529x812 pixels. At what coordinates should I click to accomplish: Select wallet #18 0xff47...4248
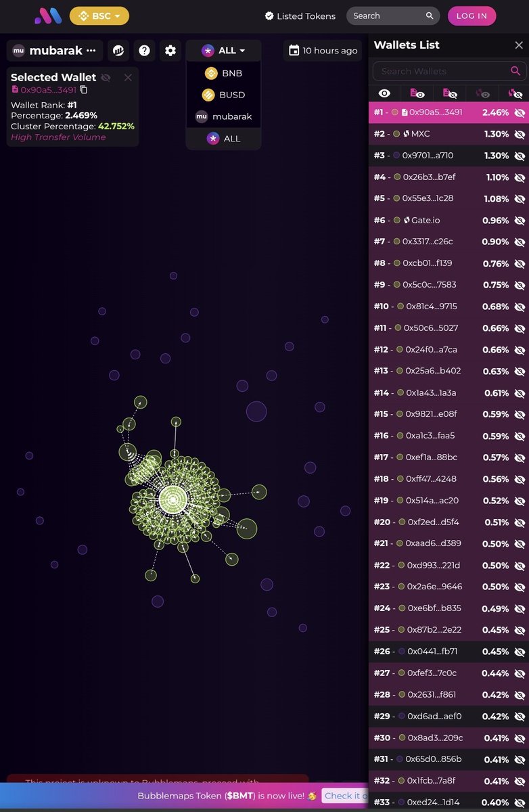[x=448, y=478]
